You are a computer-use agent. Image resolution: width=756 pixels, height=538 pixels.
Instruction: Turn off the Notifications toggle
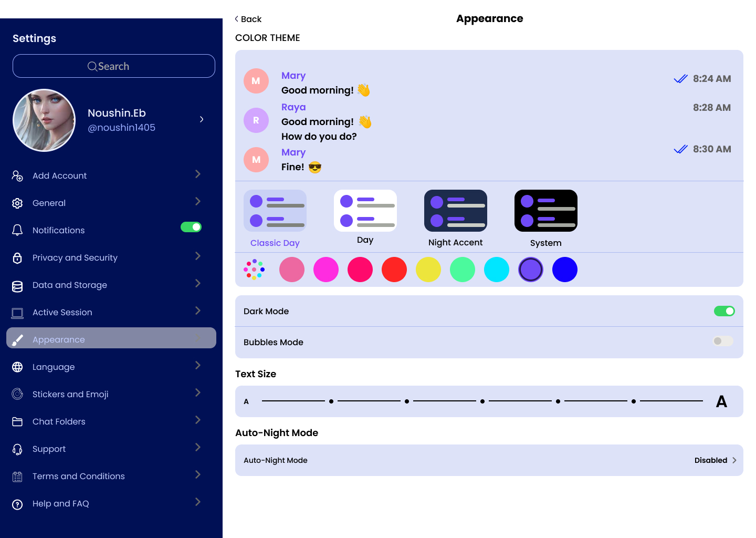pyautogui.click(x=191, y=227)
